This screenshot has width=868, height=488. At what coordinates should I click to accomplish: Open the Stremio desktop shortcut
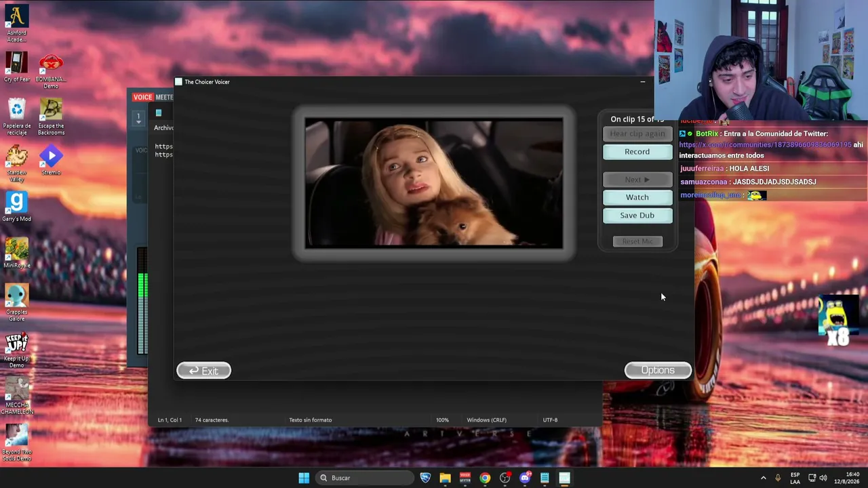51,161
